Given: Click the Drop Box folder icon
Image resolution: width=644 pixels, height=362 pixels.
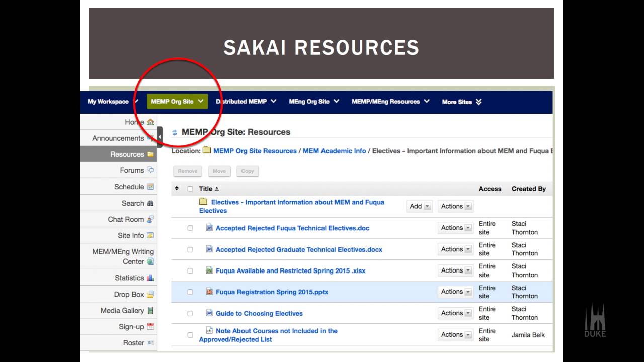Looking at the screenshot, I should [150, 294].
